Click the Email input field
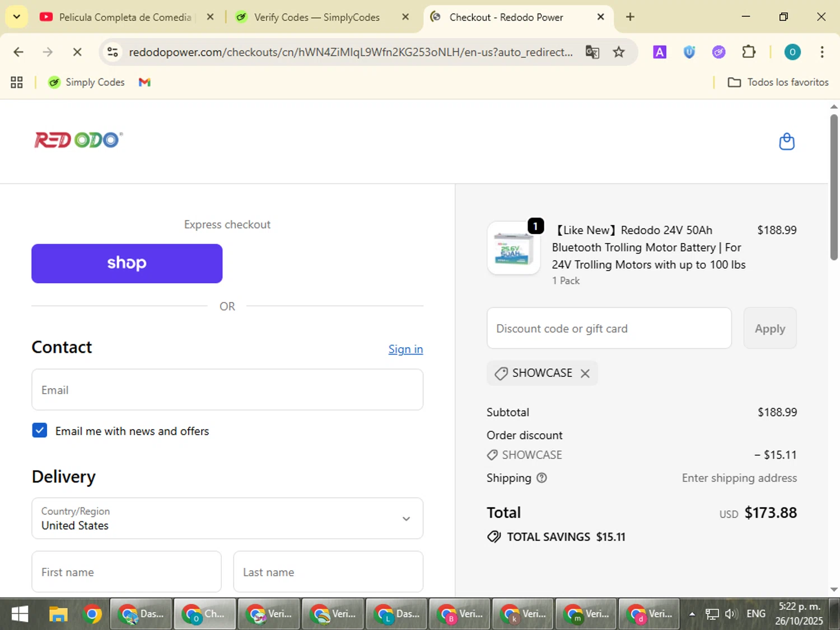 coord(227,390)
